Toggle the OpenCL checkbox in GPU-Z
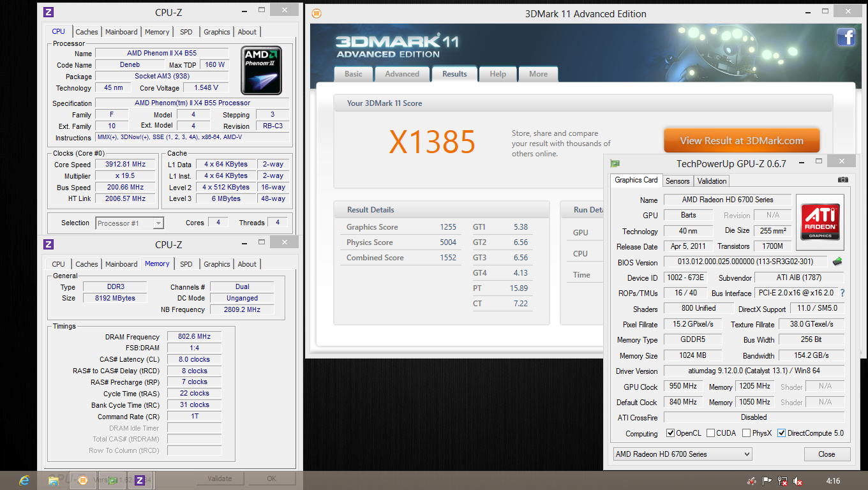The width and height of the screenshot is (868, 490). click(670, 433)
